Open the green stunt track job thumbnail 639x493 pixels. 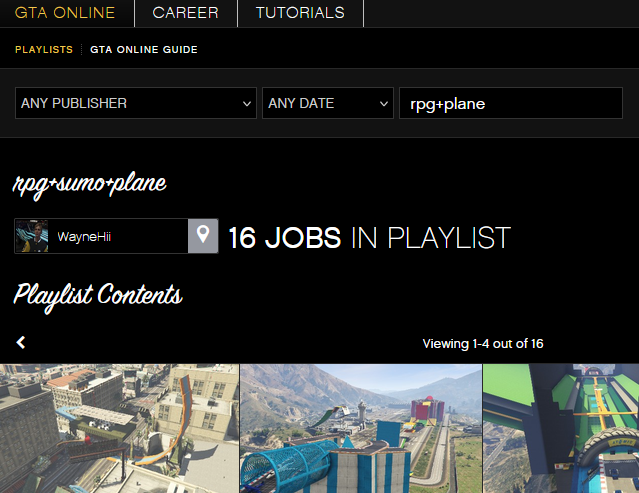click(561, 429)
